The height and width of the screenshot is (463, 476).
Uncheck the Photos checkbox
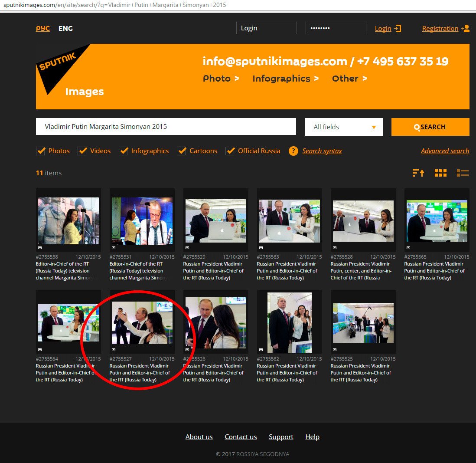[41, 151]
